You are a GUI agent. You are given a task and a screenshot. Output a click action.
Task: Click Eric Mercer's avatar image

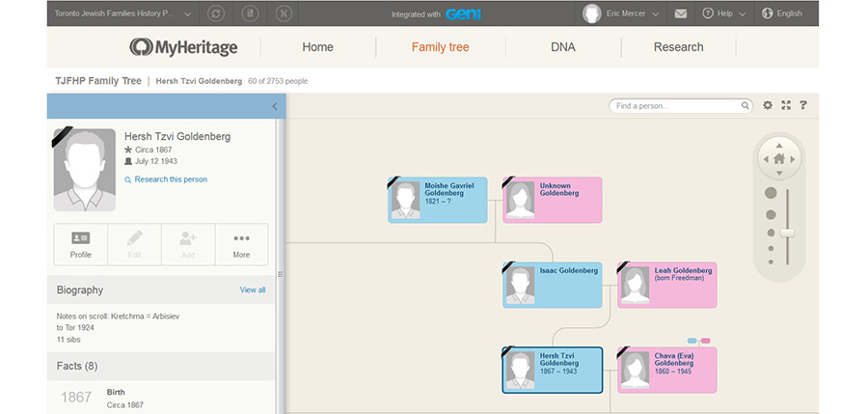[592, 14]
